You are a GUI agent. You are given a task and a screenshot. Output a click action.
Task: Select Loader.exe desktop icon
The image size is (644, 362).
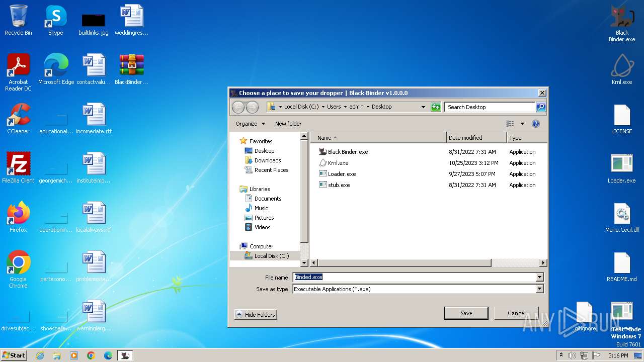pyautogui.click(x=622, y=168)
